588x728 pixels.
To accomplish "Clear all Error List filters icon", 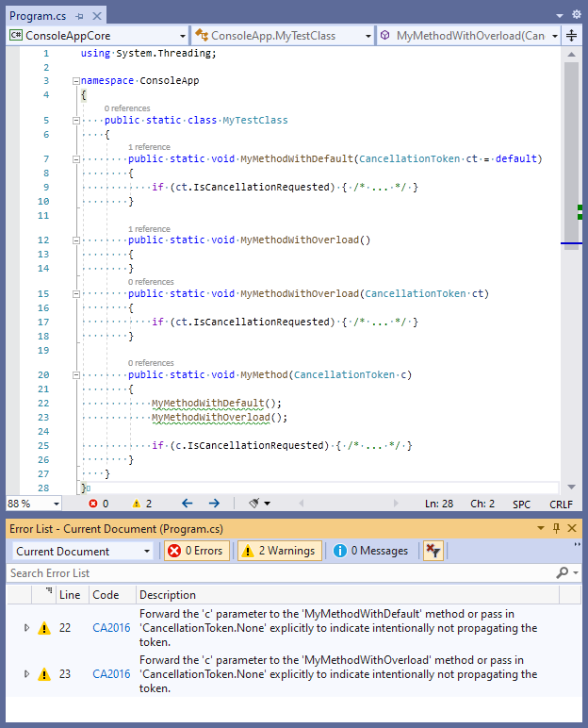I will tap(433, 551).
